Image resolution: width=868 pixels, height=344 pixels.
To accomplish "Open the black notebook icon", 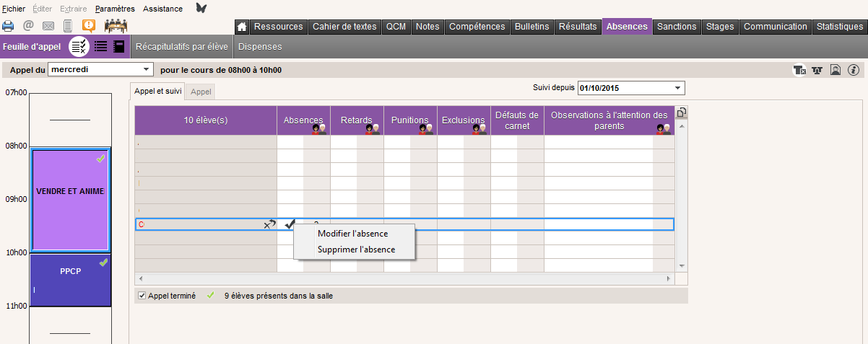I will pyautogui.click(x=119, y=47).
